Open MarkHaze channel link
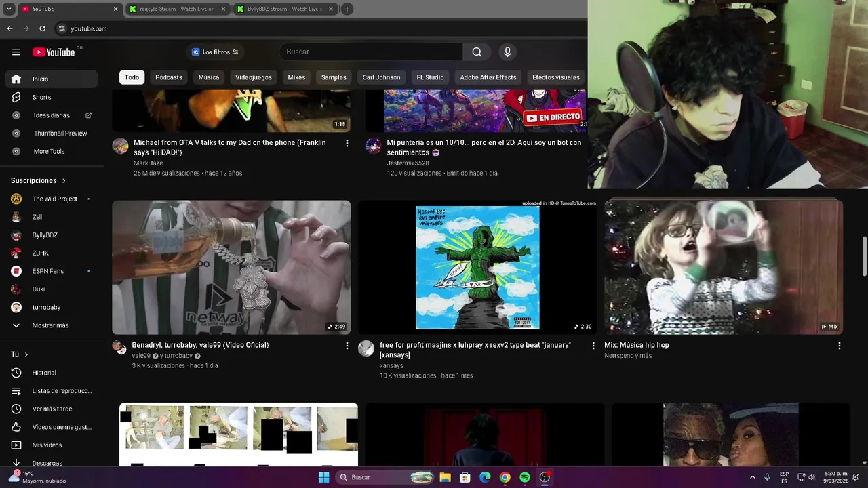The width and height of the screenshot is (868, 488). (148, 163)
